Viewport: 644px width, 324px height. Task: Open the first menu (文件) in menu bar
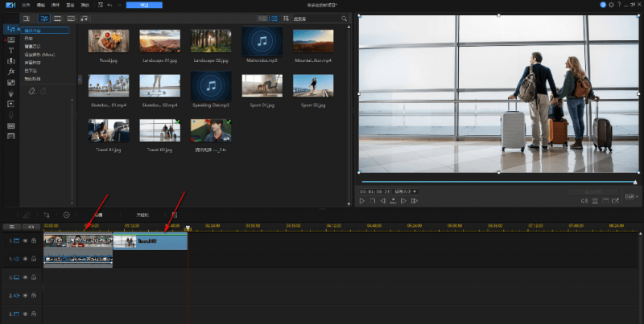[25, 5]
